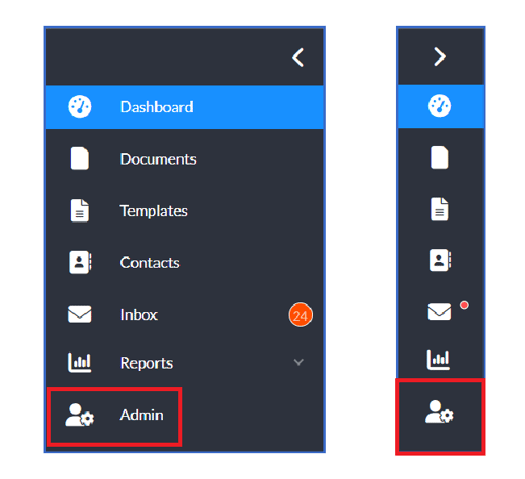Click the admin user-gear icon in collapsed sidebar

pyautogui.click(x=439, y=412)
